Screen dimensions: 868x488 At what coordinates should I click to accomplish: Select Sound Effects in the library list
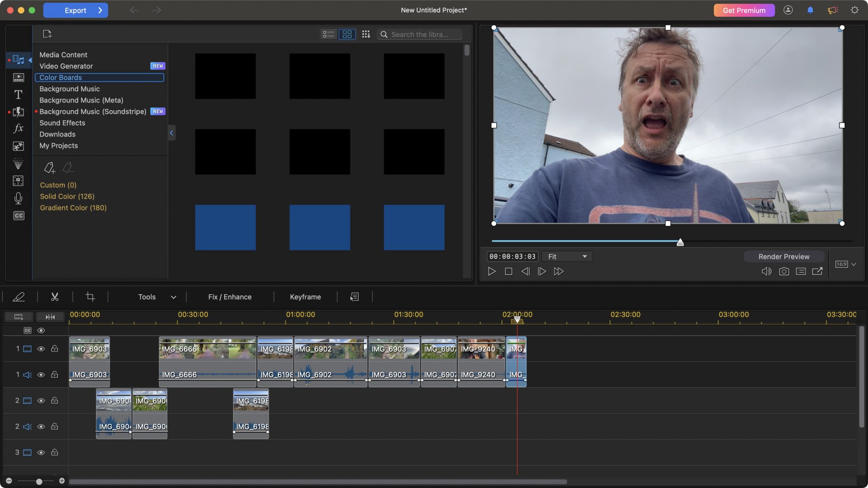pos(62,123)
